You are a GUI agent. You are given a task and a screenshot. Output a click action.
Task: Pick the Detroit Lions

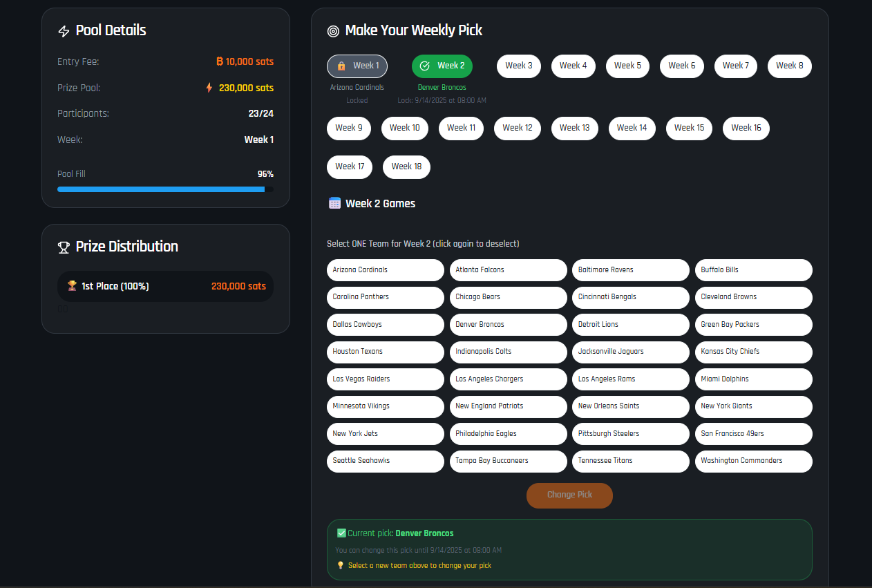click(x=631, y=325)
